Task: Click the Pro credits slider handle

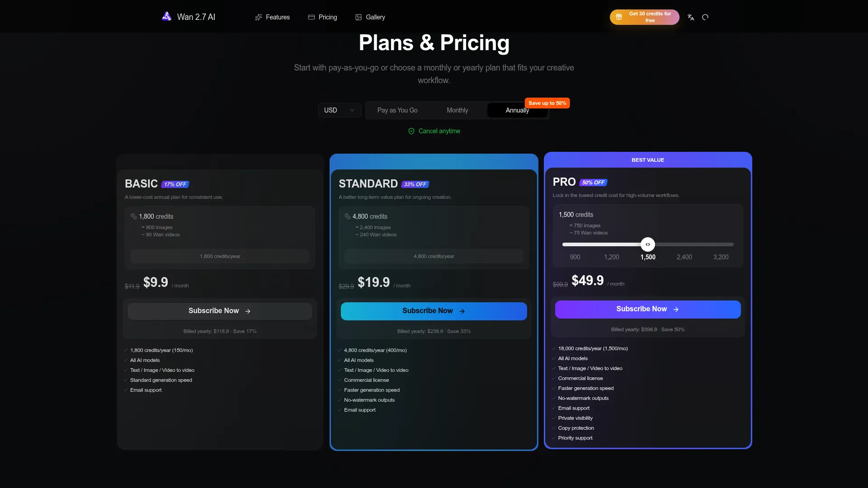Action: pyautogui.click(x=648, y=244)
